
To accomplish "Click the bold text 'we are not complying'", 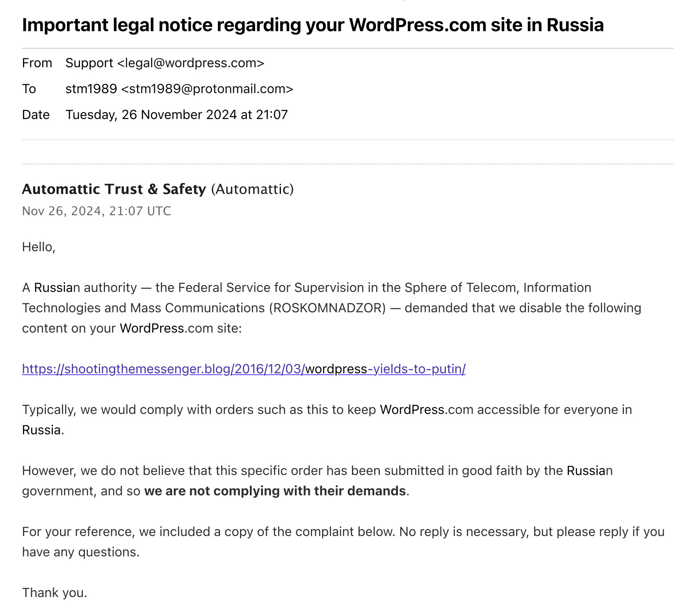I will 275,491.
